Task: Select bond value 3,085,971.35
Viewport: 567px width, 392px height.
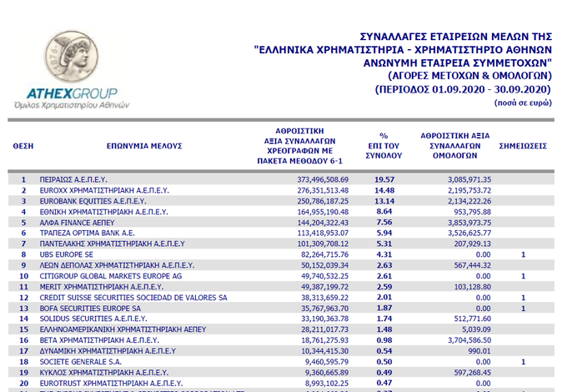Action: point(469,179)
